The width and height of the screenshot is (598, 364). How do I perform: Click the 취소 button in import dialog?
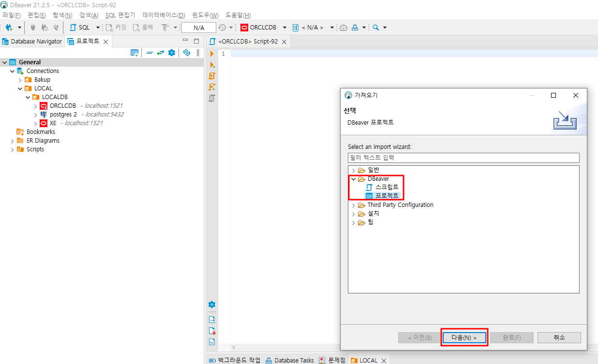point(559,337)
